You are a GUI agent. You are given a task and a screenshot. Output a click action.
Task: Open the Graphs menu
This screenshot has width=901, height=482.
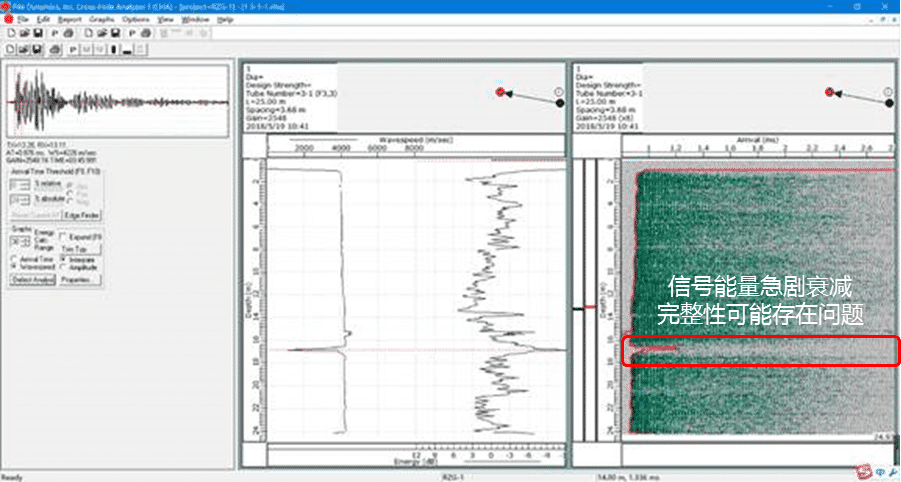[x=100, y=19]
